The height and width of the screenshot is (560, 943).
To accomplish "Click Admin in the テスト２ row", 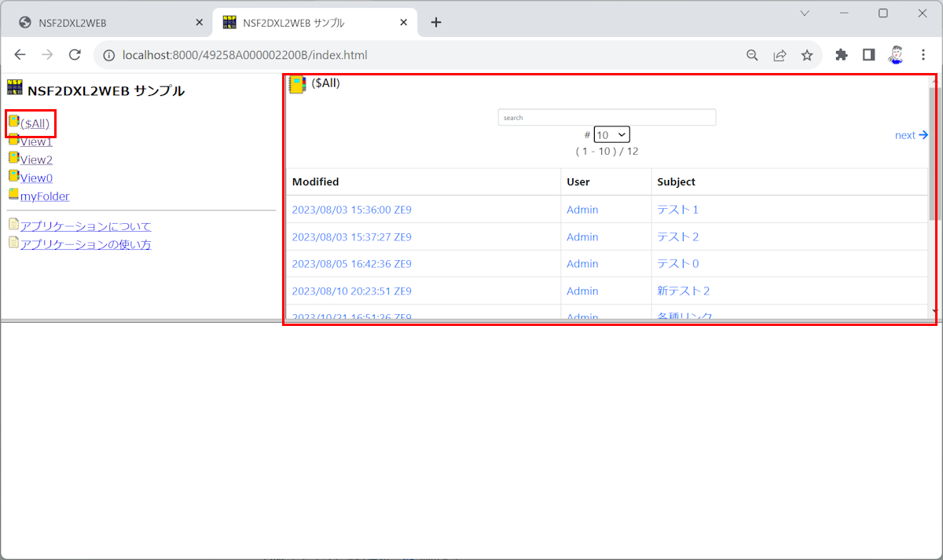I will [582, 237].
